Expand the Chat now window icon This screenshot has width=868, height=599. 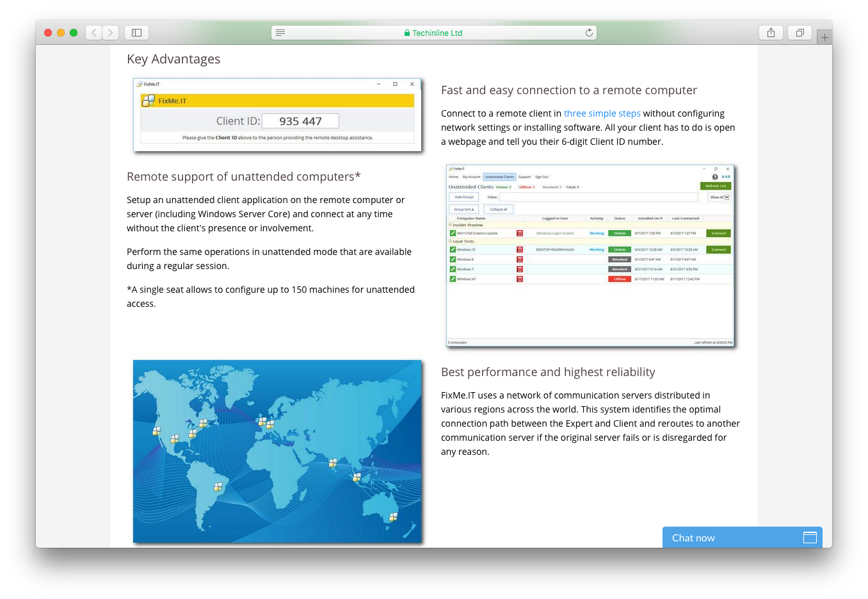click(810, 537)
